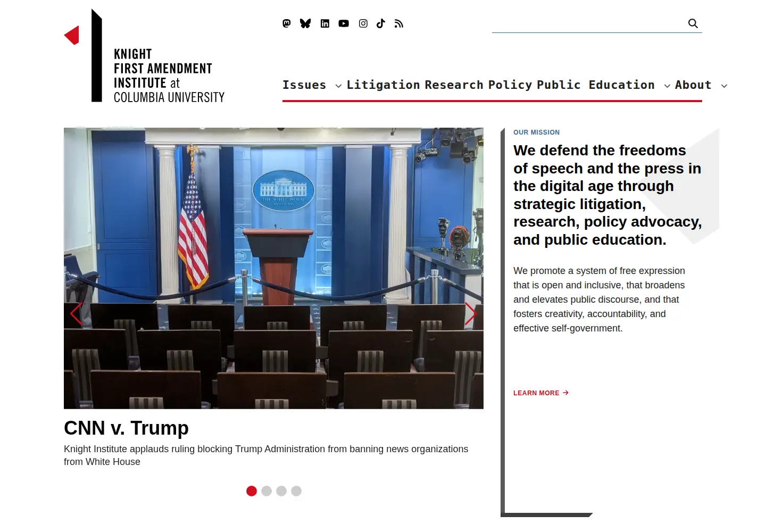Select the fourth carousel slide dot

point(296,491)
